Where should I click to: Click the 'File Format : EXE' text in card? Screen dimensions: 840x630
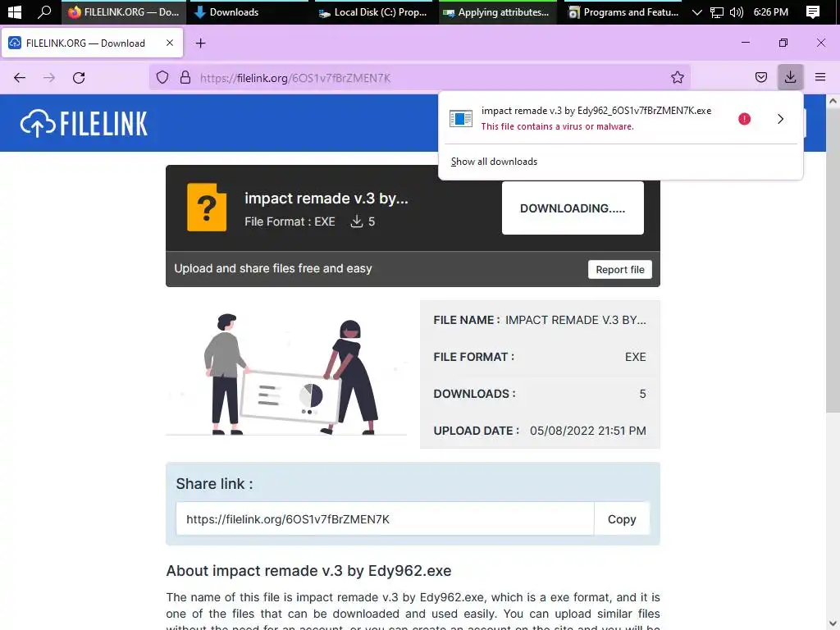coord(290,221)
